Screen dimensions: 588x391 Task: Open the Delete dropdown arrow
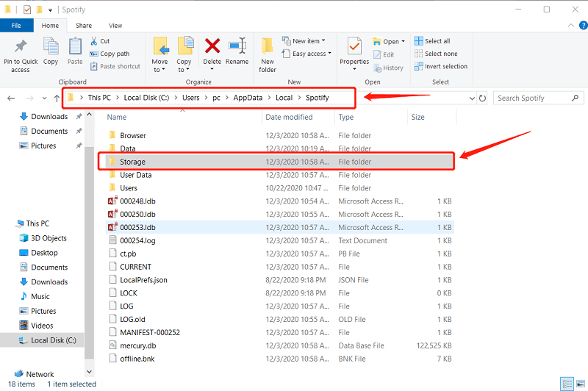point(212,69)
